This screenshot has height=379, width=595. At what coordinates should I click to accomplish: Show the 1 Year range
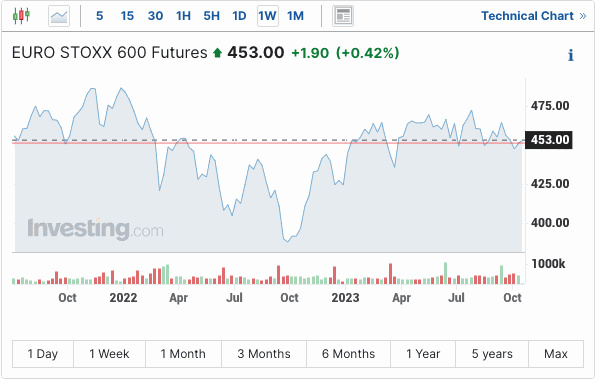423,354
